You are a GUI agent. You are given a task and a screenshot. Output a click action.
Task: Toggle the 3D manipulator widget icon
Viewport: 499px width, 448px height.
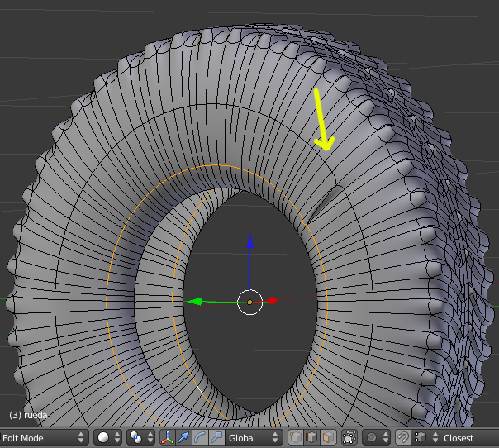click(x=168, y=438)
